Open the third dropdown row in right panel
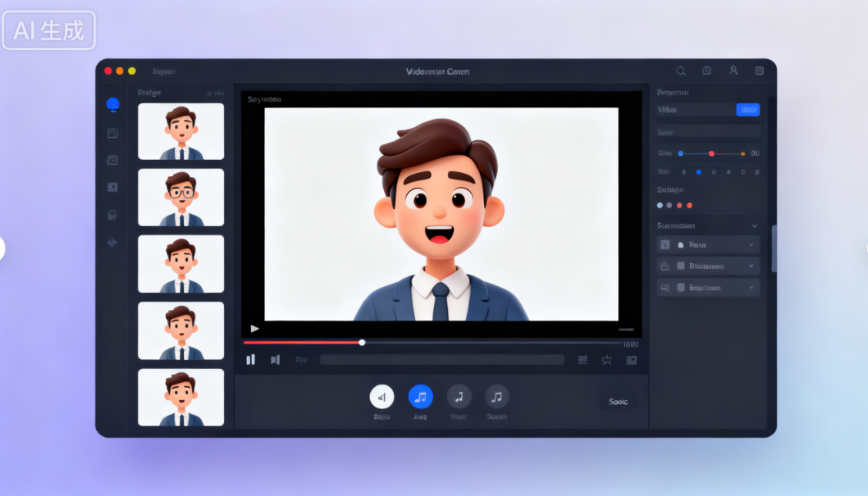This screenshot has height=496, width=868. point(751,288)
